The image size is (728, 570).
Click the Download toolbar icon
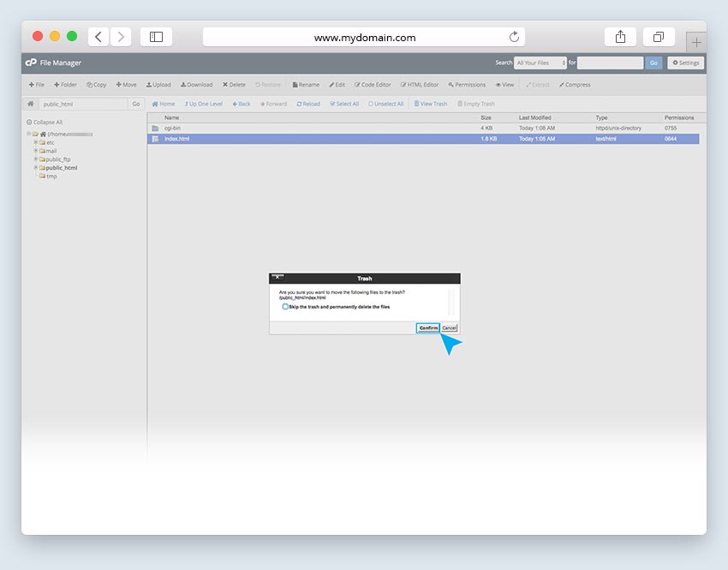click(x=196, y=85)
